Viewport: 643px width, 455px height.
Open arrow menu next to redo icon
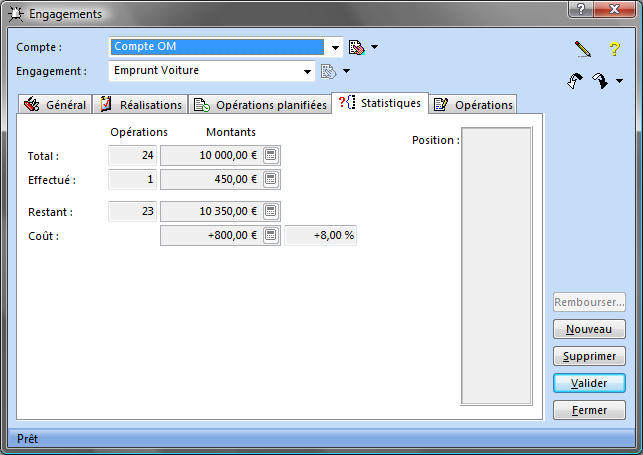[x=620, y=82]
